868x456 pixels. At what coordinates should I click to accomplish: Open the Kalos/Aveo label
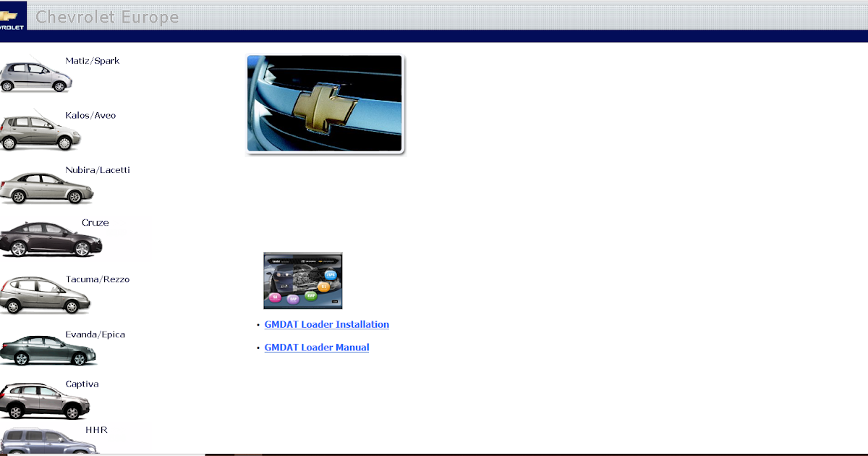[x=90, y=116]
